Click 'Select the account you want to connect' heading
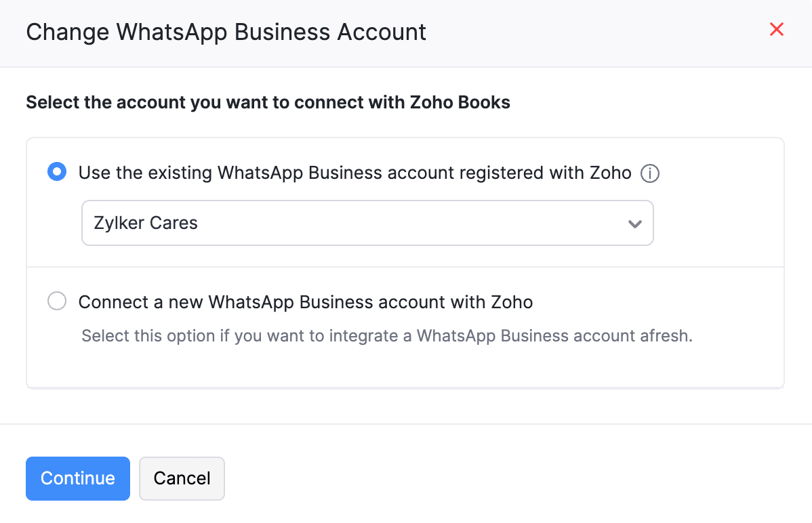 coord(268,102)
